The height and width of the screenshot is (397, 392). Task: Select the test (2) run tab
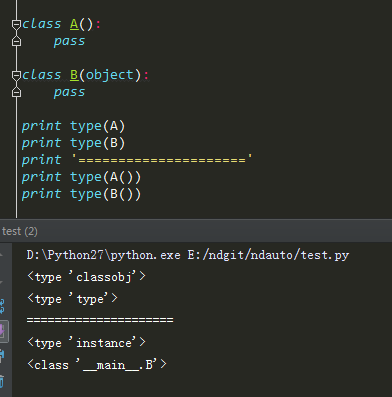point(20,231)
